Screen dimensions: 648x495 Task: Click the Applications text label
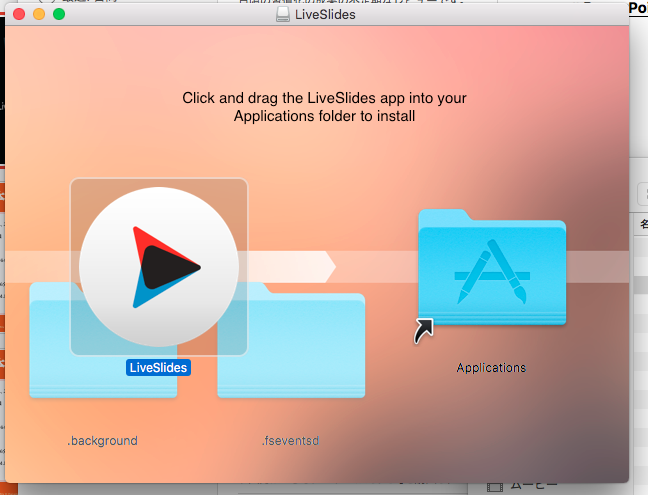(491, 367)
